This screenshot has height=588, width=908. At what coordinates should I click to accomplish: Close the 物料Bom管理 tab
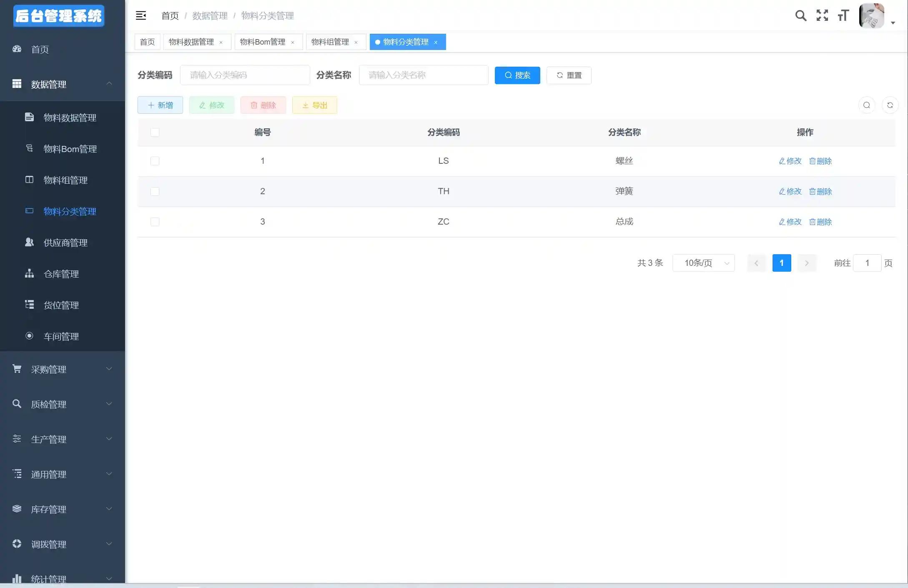pos(293,42)
